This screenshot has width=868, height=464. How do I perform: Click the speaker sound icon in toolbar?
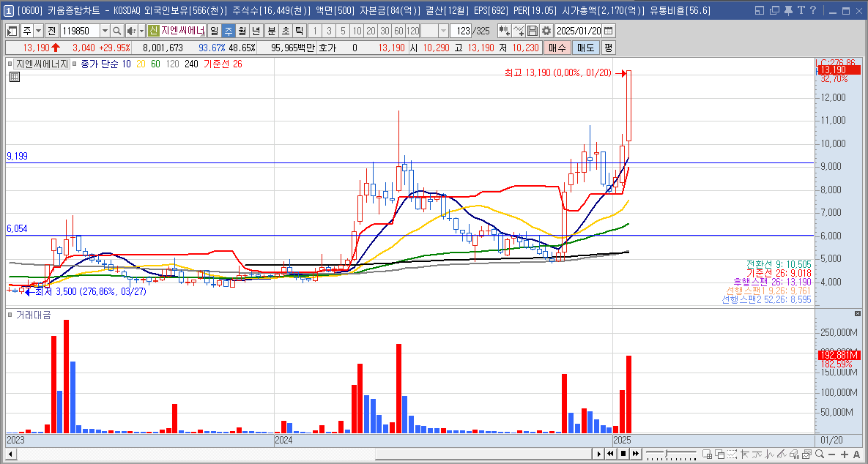pos(130,31)
